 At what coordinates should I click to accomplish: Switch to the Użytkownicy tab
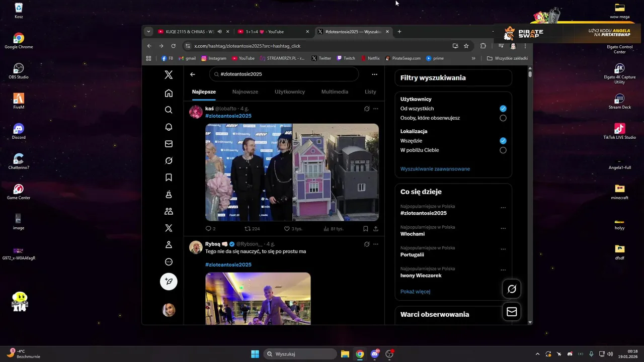290,92
